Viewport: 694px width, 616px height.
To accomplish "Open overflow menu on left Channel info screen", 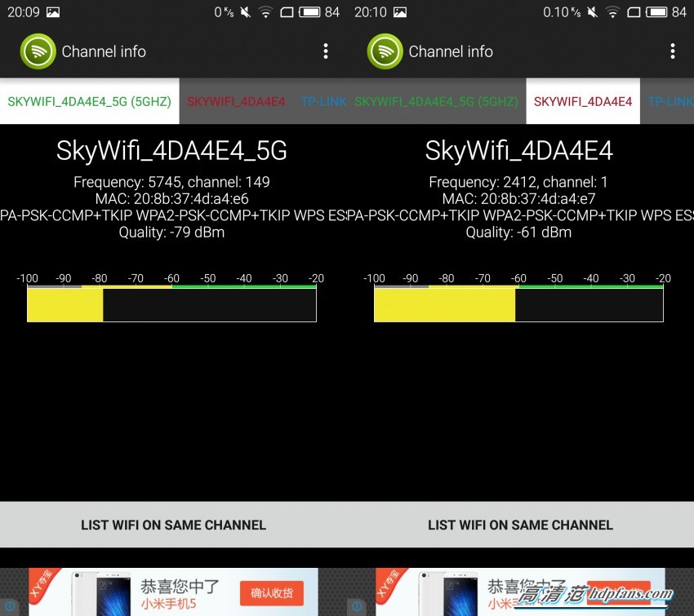I will [326, 51].
